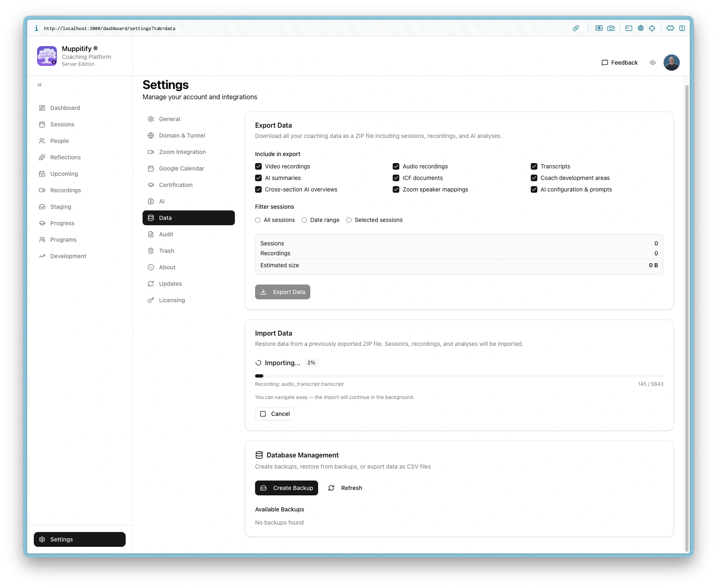717x588 pixels.
Task: Click the refresh arrows icon in Database Management
Action: point(331,488)
